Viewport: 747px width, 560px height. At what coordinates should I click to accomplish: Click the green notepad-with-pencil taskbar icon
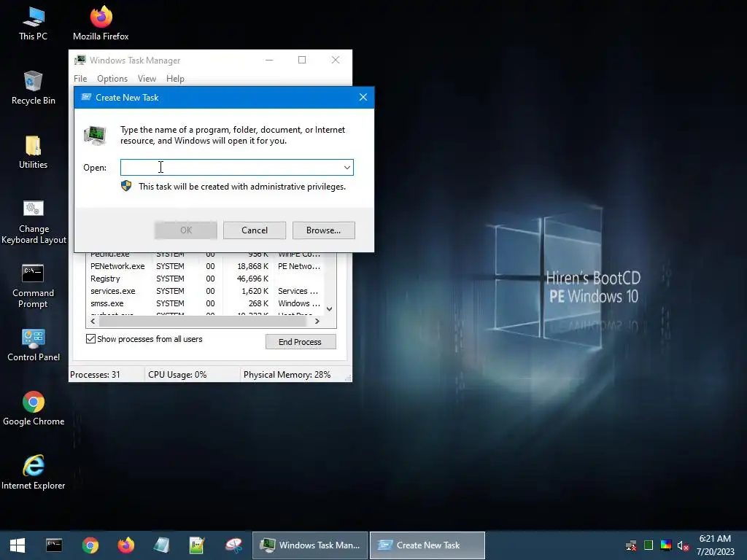[x=197, y=545]
